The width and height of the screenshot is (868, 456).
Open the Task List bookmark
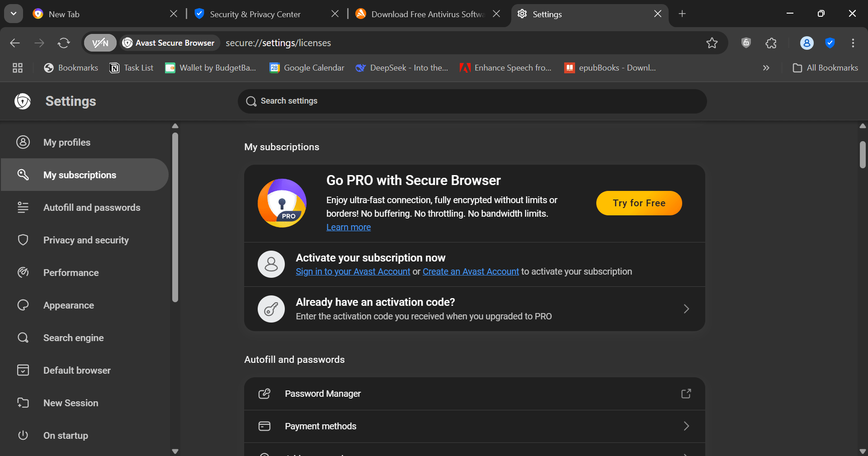pyautogui.click(x=132, y=68)
